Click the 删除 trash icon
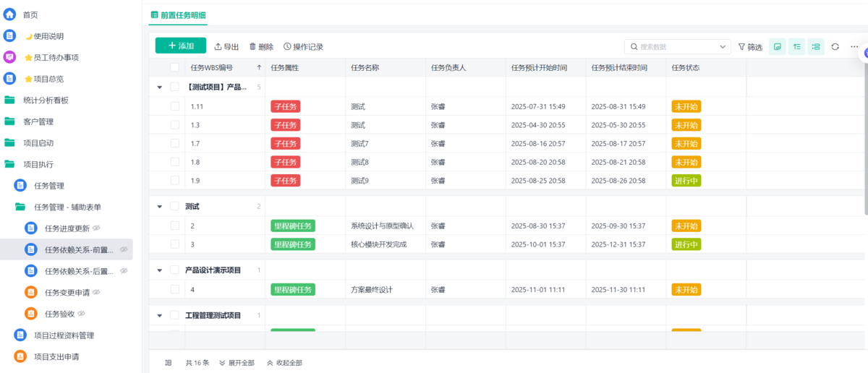The width and height of the screenshot is (868, 373). pos(253,47)
